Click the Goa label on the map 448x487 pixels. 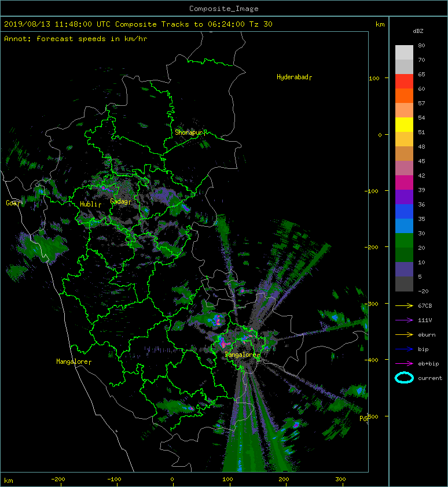pyautogui.click(x=12, y=203)
